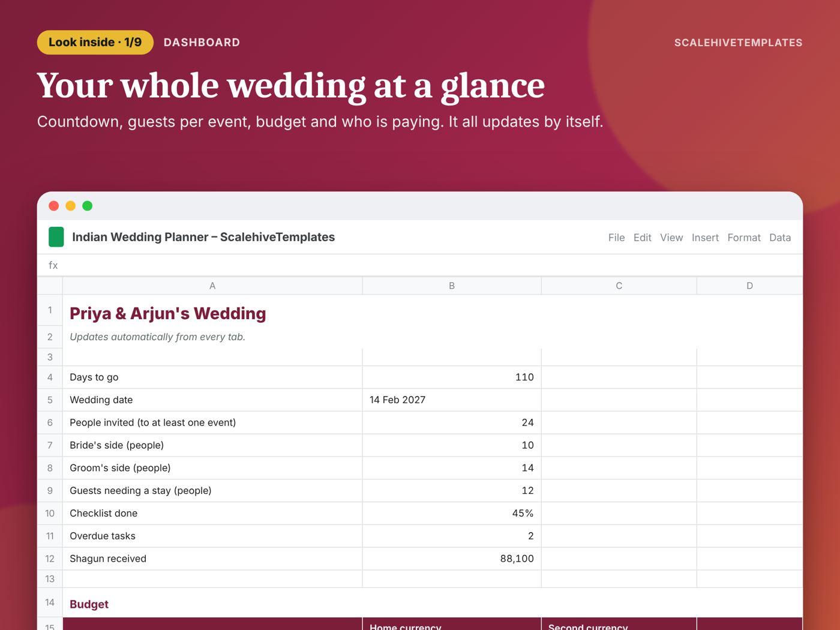Open the Edit menu
The width and height of the screenshot is (840, 630).
pos(642,238)
